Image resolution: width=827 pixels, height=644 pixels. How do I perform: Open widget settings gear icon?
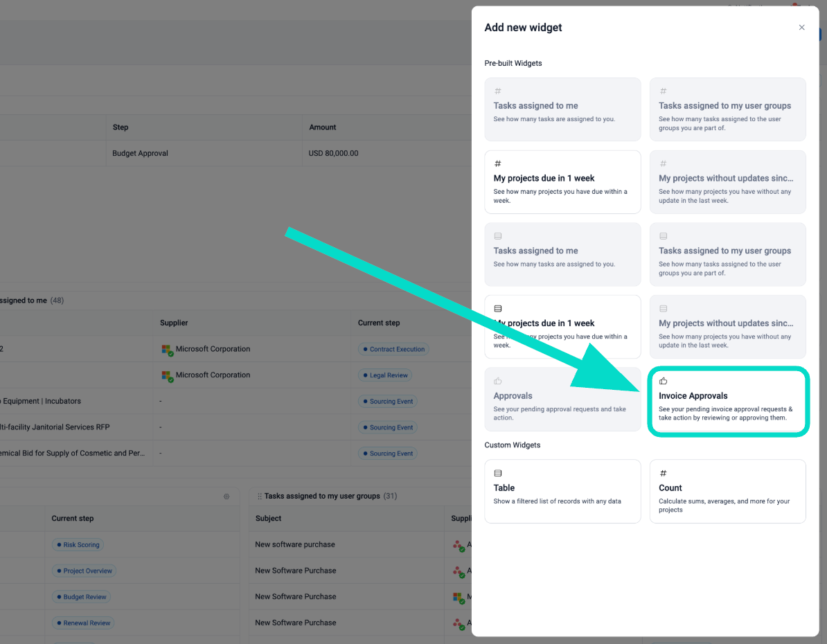point(226,497)
